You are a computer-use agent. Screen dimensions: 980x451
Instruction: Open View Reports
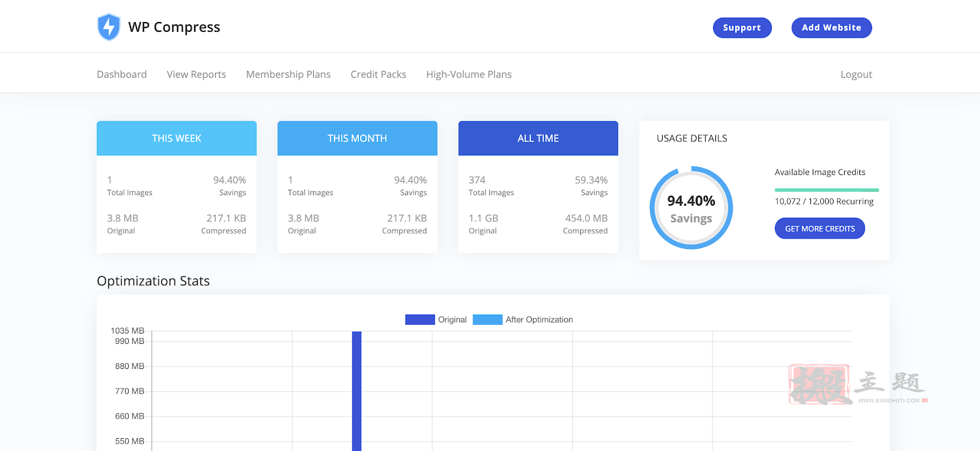coord(196,74)
